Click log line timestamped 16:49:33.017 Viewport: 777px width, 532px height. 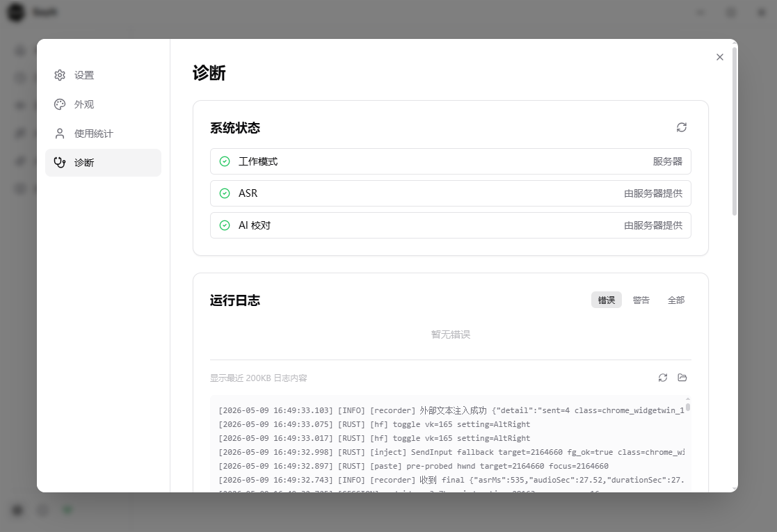click(x=374, y=438)
